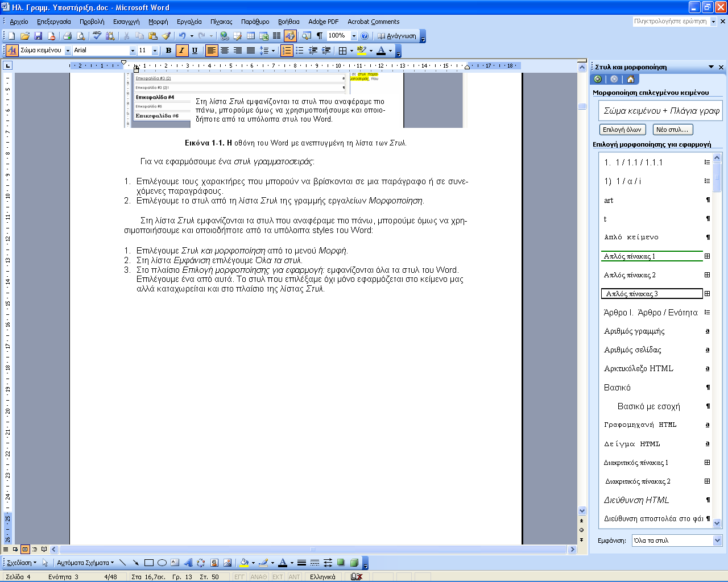Open a file with the folder icon
This screenshot has width=728, height=582.
pos(25,36)
